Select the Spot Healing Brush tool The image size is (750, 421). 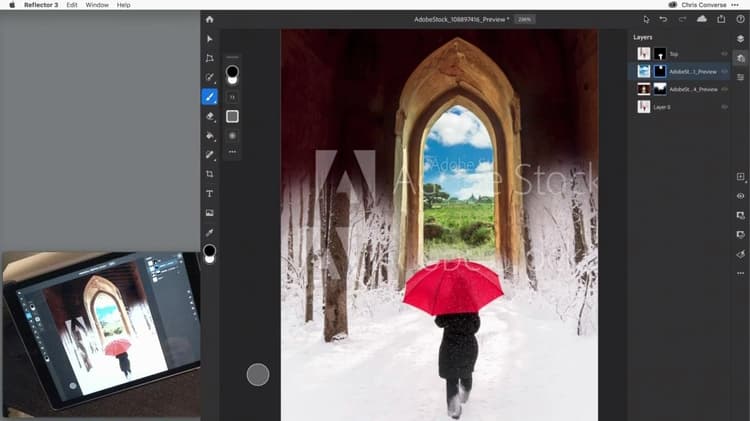tap(210, 155)
